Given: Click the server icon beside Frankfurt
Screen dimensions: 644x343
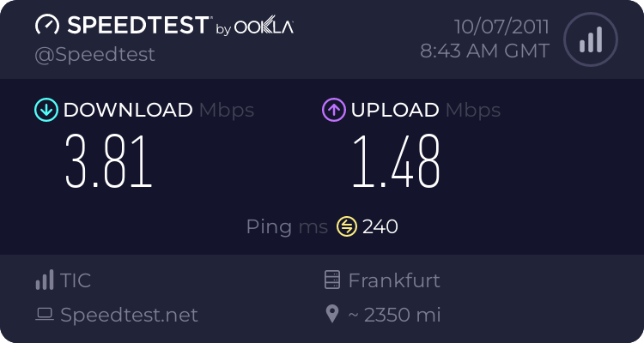Looking at the screenshot, I should point(332,280).
